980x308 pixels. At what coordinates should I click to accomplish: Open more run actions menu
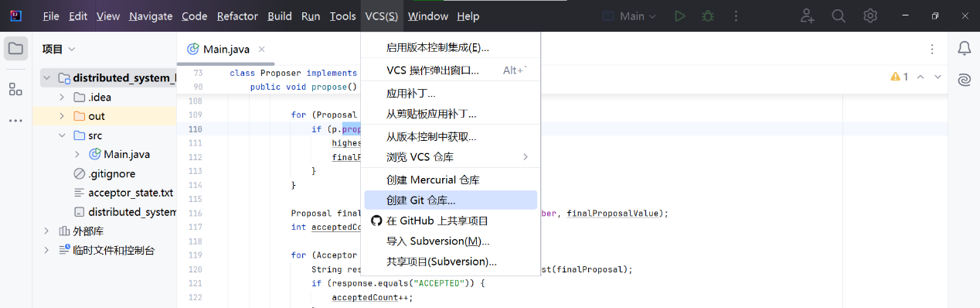735,15
